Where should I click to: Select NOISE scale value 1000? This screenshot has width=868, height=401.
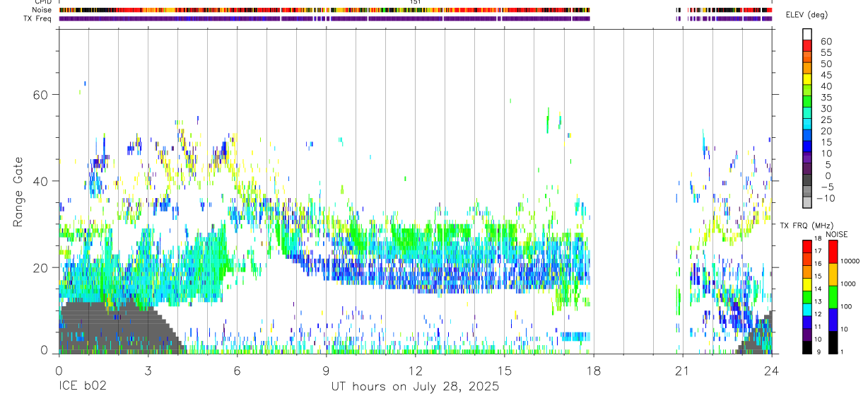[850, 284]
